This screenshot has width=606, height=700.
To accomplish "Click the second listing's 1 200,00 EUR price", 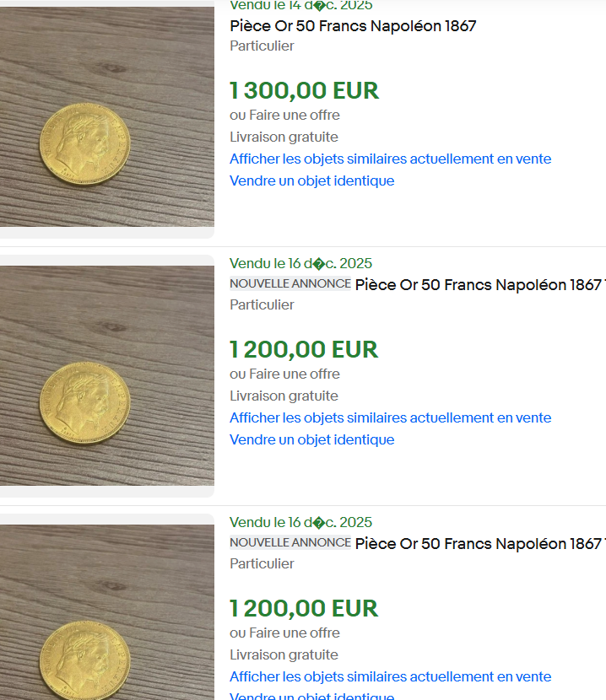I will (304, 349).
